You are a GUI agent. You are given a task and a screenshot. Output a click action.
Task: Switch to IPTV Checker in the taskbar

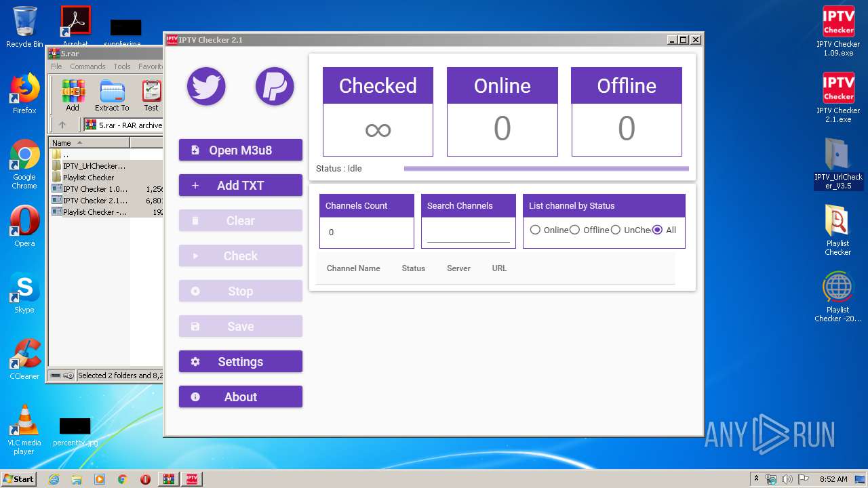[x=192, y=479]
